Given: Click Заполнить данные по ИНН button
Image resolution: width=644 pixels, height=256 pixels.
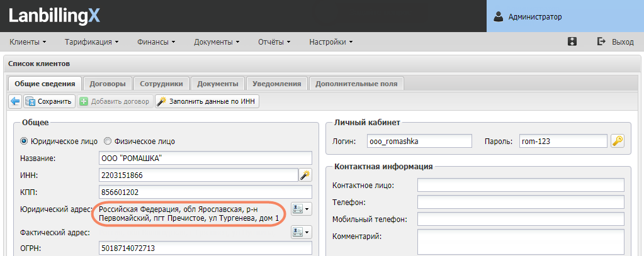Looking at the screenshot, I should [x=207, y=101].
